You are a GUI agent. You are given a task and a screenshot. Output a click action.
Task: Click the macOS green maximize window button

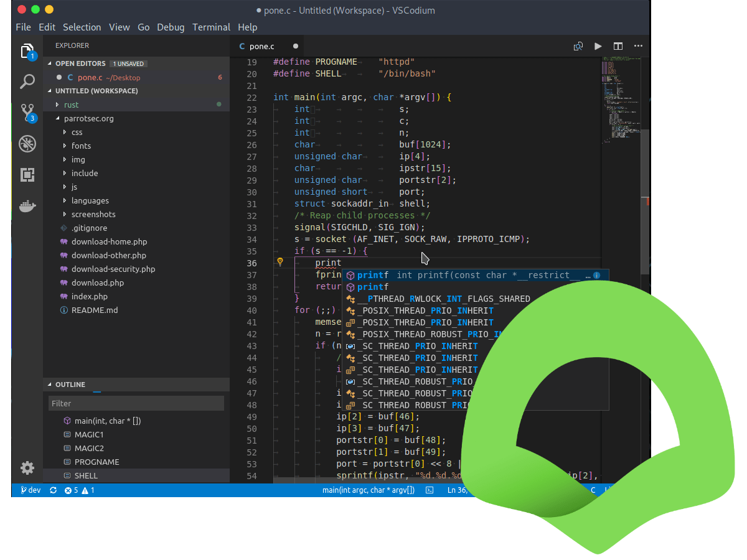point(35,9)
